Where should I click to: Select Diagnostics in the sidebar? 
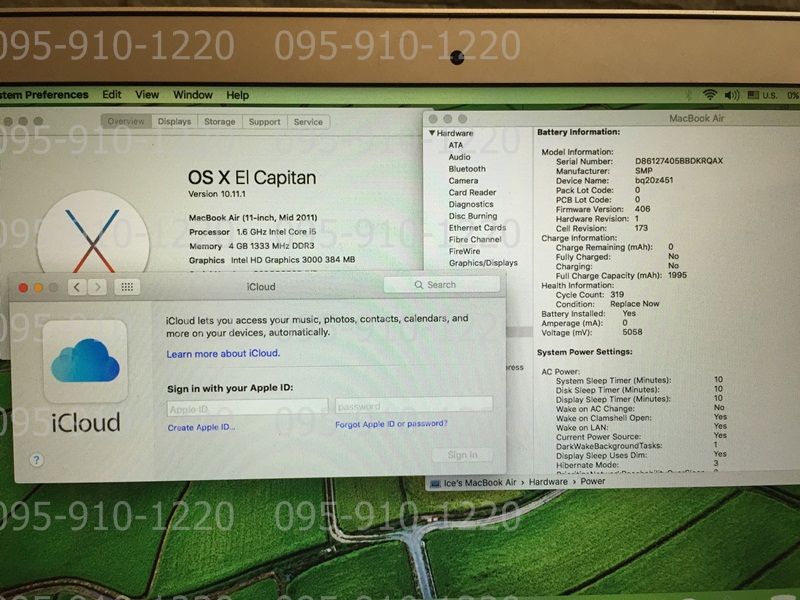471,204
